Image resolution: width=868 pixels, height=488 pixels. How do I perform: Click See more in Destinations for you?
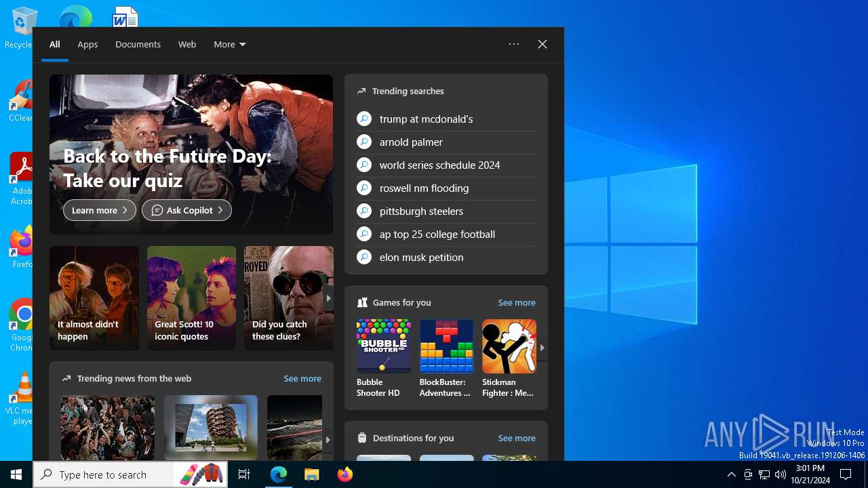click(x=517, y=438)
